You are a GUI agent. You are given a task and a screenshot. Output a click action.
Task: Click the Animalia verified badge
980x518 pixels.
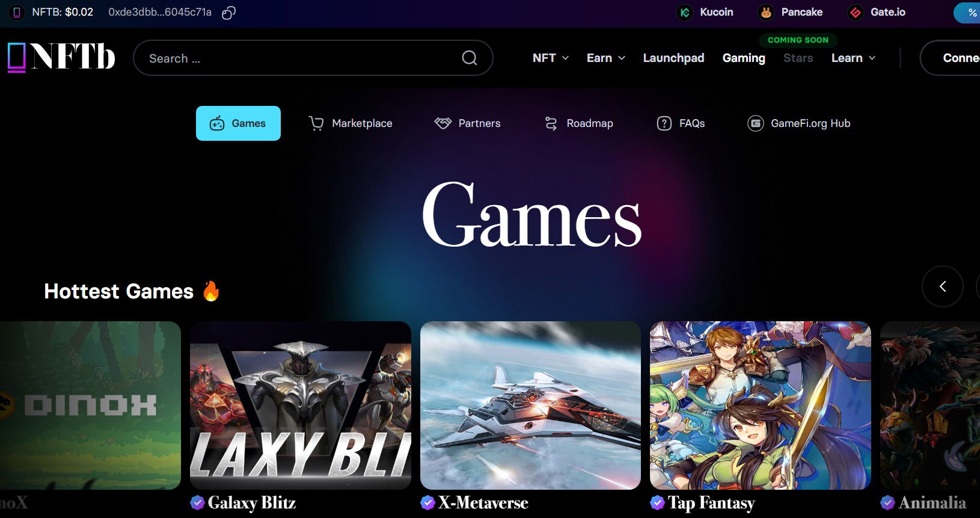pos(888,502)
